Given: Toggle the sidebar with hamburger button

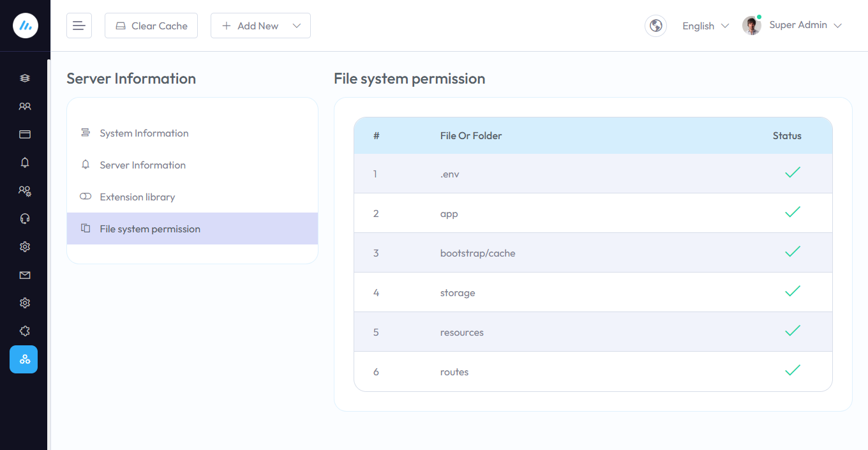Looking at the screenshot, I should pyautogui.click(x=79, y=26).
